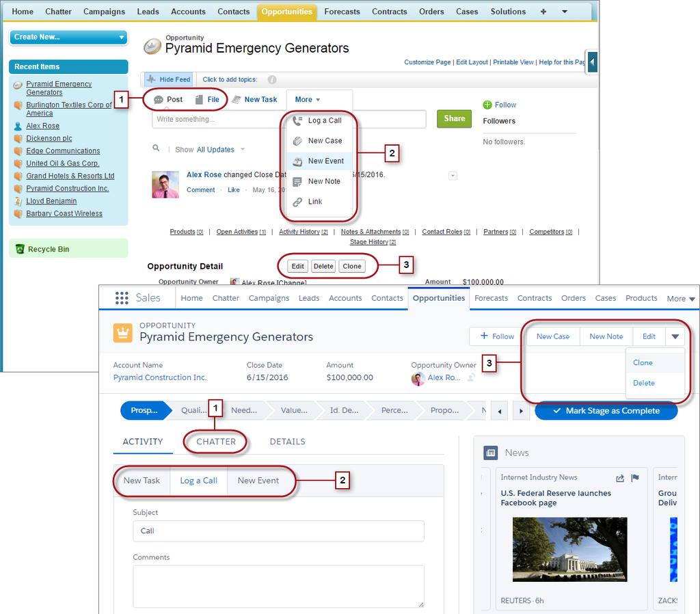Screen dimensions: 700x614
Task: Switch to the CHATTER tab in Lightning
Action: pos(216,442)
